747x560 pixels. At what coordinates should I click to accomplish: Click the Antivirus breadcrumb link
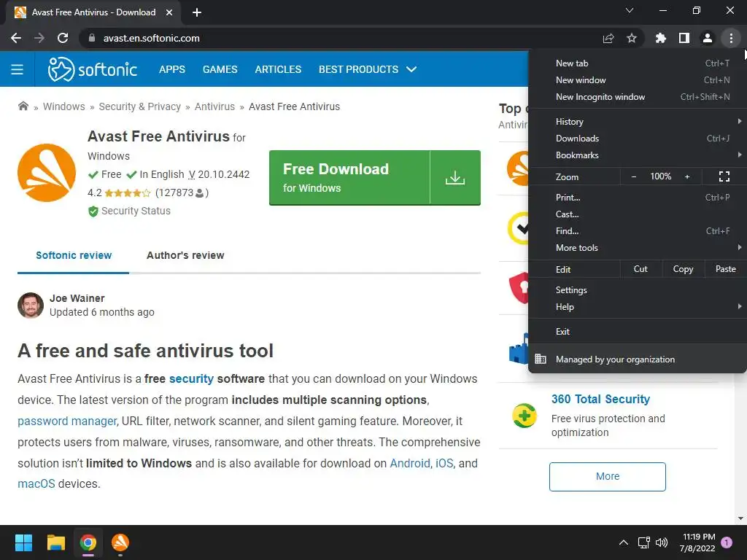click(x=214, y=106)
